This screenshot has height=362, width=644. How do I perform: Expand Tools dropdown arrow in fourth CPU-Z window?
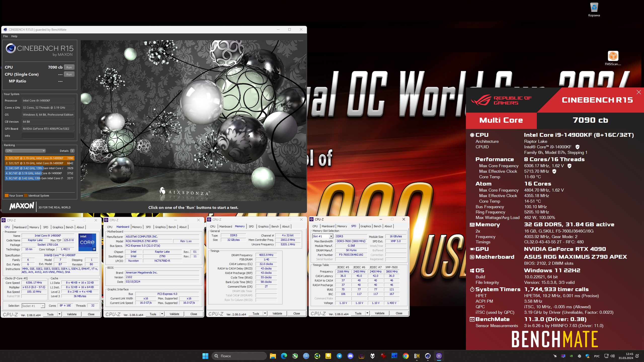pyautogui.click(x=367, y=313)
